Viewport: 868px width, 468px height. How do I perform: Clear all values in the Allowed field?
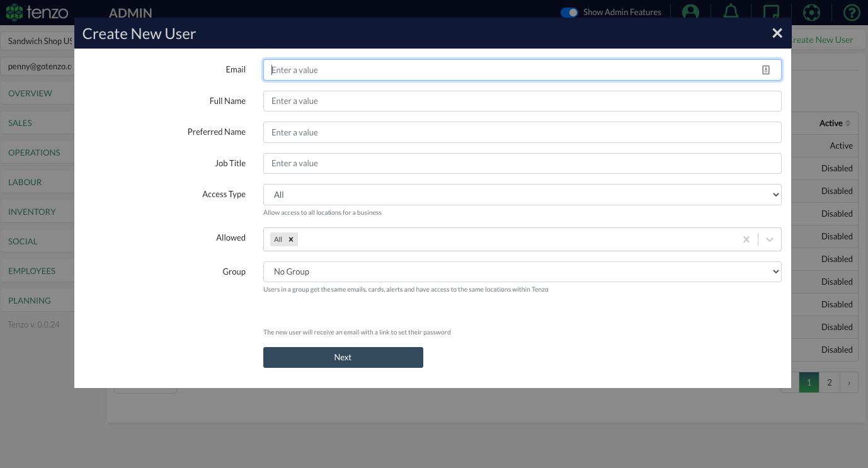click(x=746, y=239)
